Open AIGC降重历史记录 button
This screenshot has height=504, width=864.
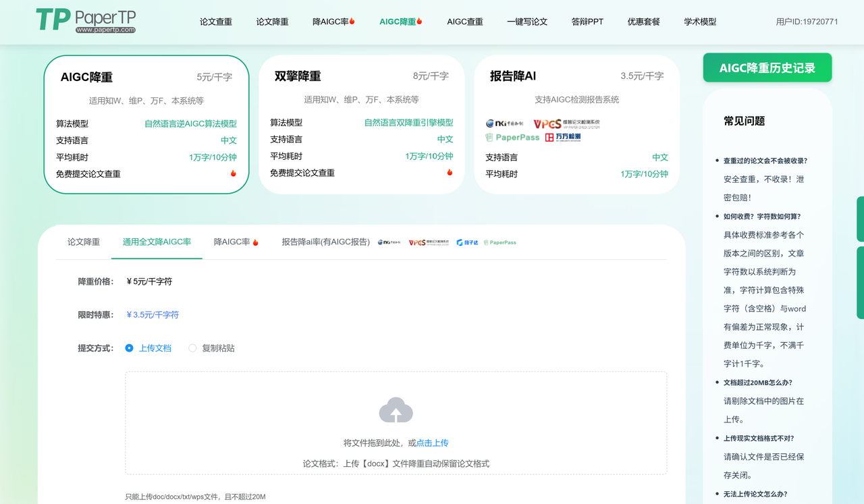767,67
